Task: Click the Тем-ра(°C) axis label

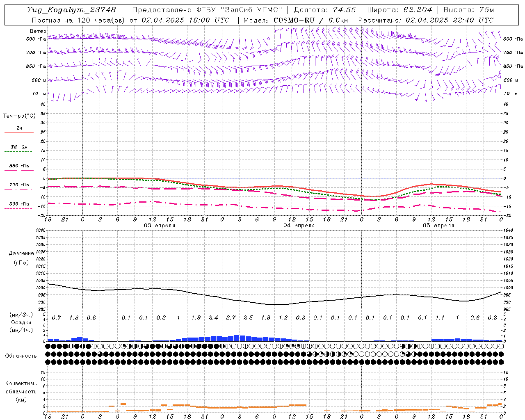Action: click(19, 116)
